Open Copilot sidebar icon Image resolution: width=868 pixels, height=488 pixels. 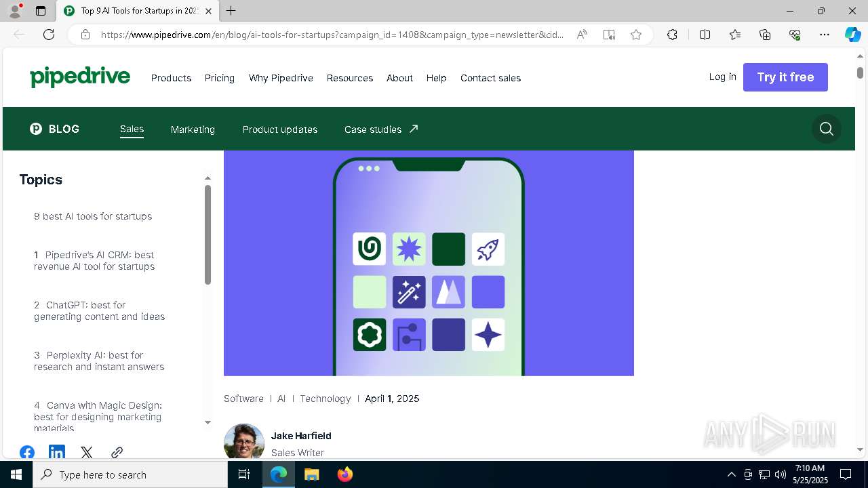click(852, 35)
